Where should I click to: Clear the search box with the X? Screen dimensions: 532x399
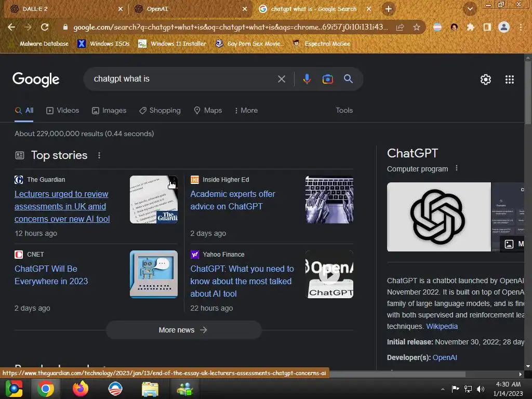coord(281,79)
